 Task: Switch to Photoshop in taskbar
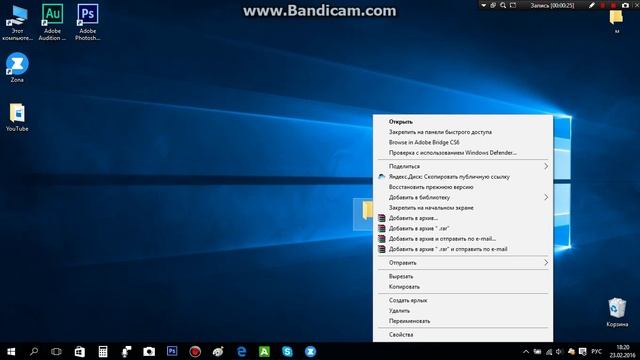tap(172, 351)
